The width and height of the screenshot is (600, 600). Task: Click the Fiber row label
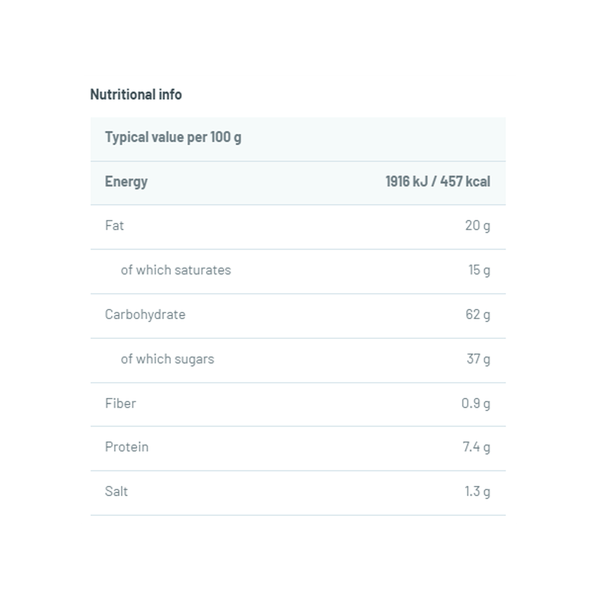[120, 403]
